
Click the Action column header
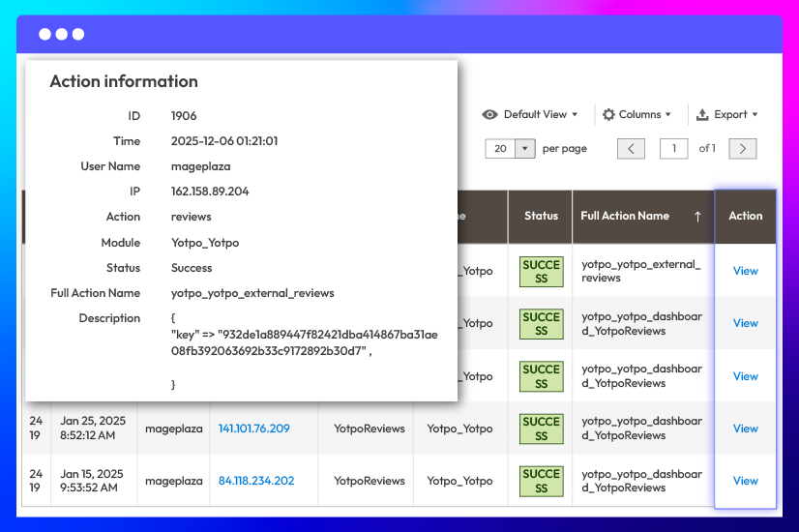(x=746, y=216)
